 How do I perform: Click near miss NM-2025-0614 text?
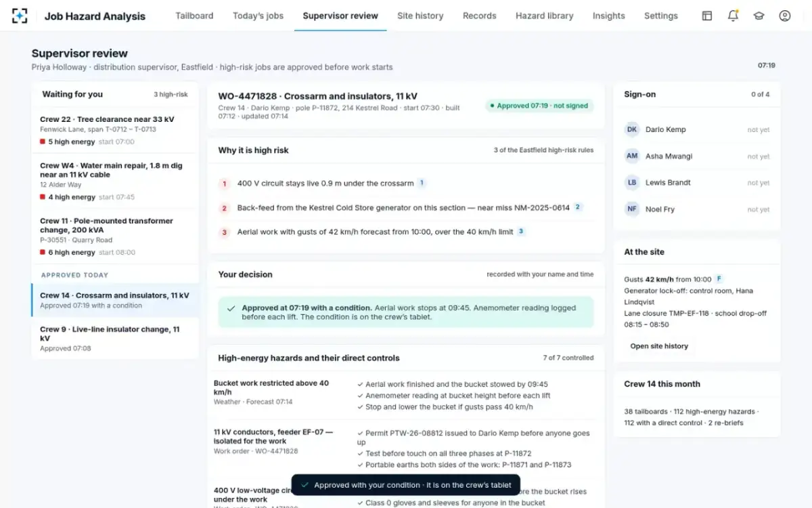[523, 208]
